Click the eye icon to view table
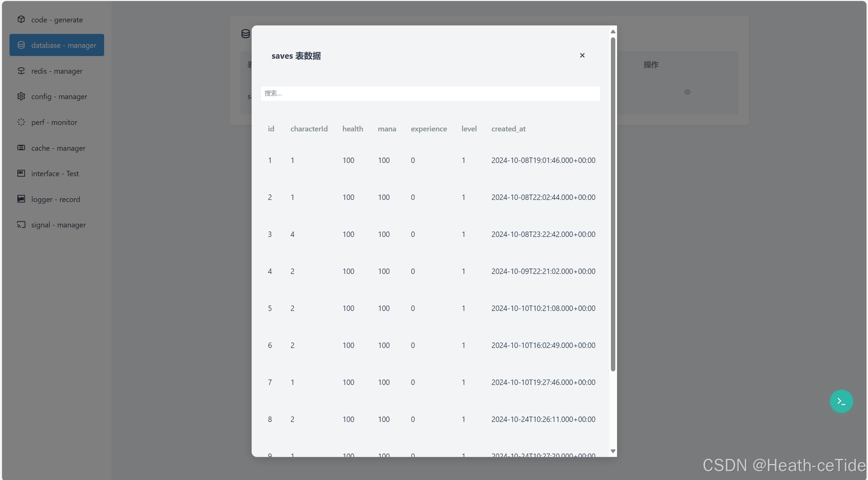 [687, 92]
